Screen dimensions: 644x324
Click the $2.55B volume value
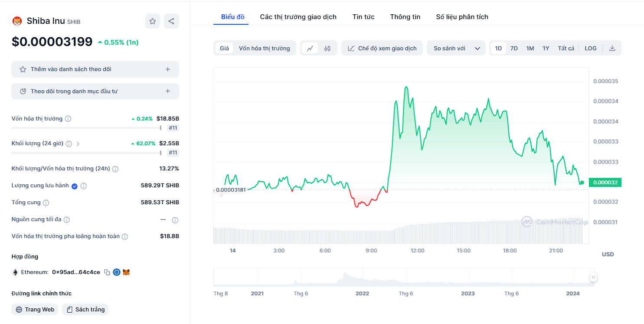[169, 143]
